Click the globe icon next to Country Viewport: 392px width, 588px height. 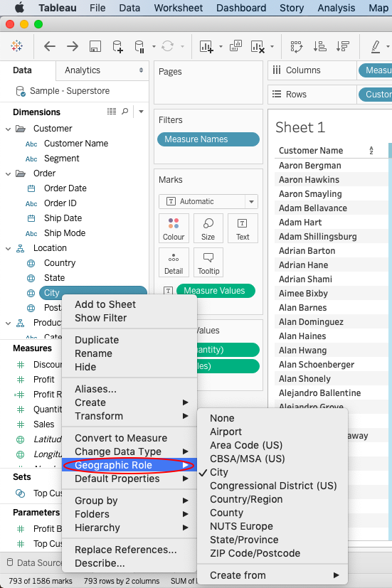click(31, 263)
